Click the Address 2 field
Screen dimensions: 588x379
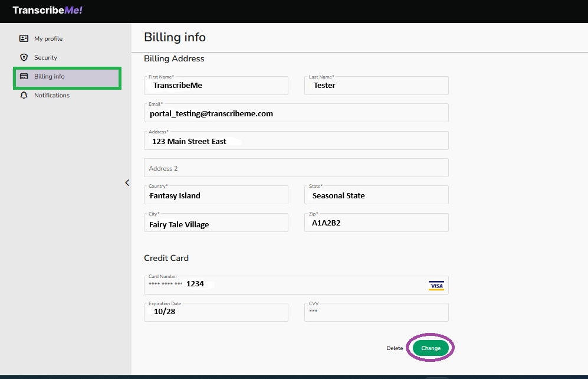[296, 168]
